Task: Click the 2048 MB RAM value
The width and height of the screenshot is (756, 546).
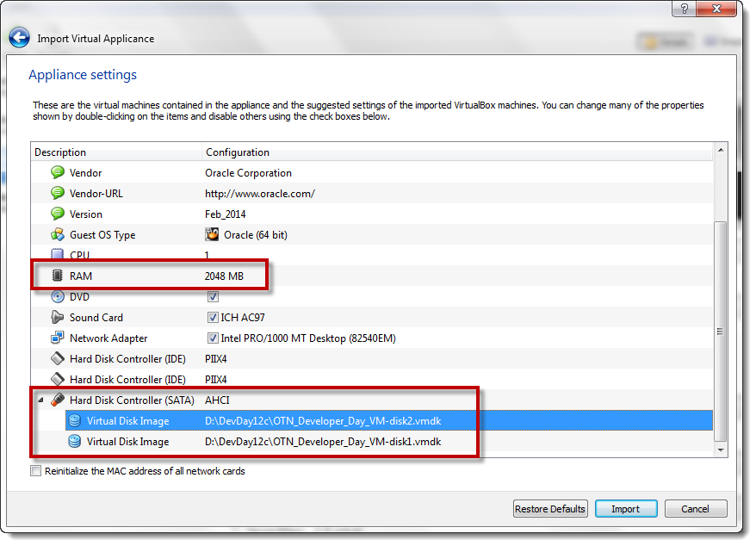Action: [224, 276]
